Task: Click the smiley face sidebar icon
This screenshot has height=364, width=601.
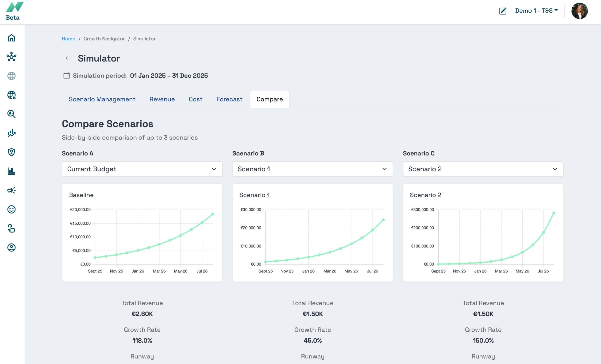Action: pyautogui.click(x=12, y=209)
